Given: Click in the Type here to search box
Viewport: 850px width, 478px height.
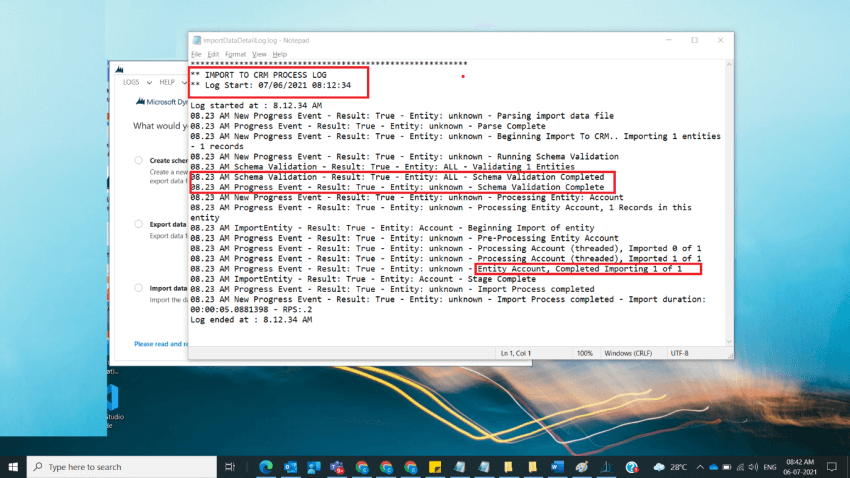Looking at the screenshot, I should pyautogui.click(x=122, y=467).
